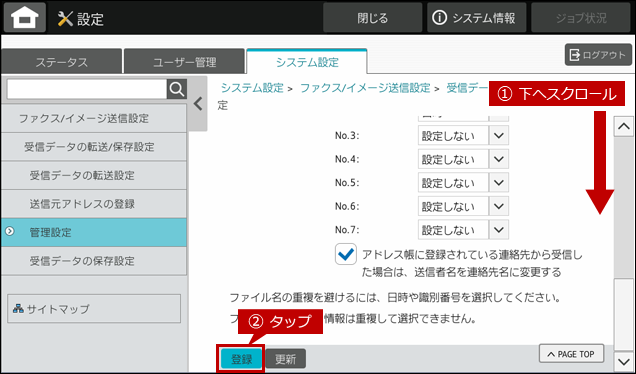Open the No.6 dropdown

[x=463, y=206]
